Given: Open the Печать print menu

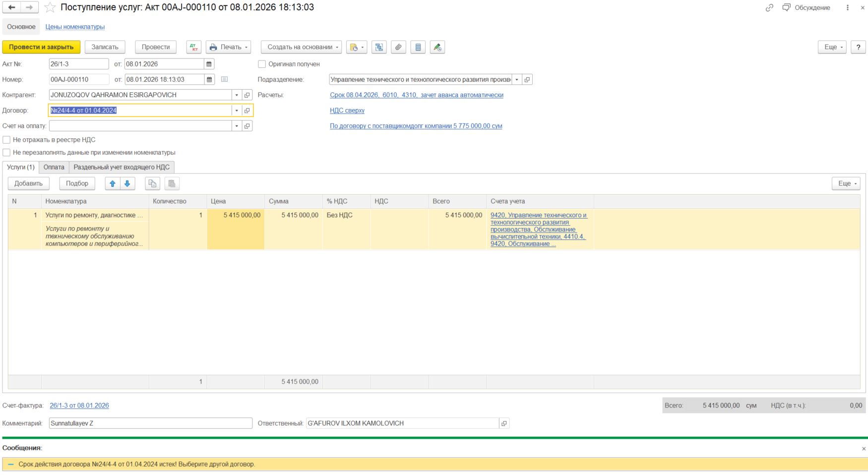Looking at the screenshot, I should (x=229, y=47).
